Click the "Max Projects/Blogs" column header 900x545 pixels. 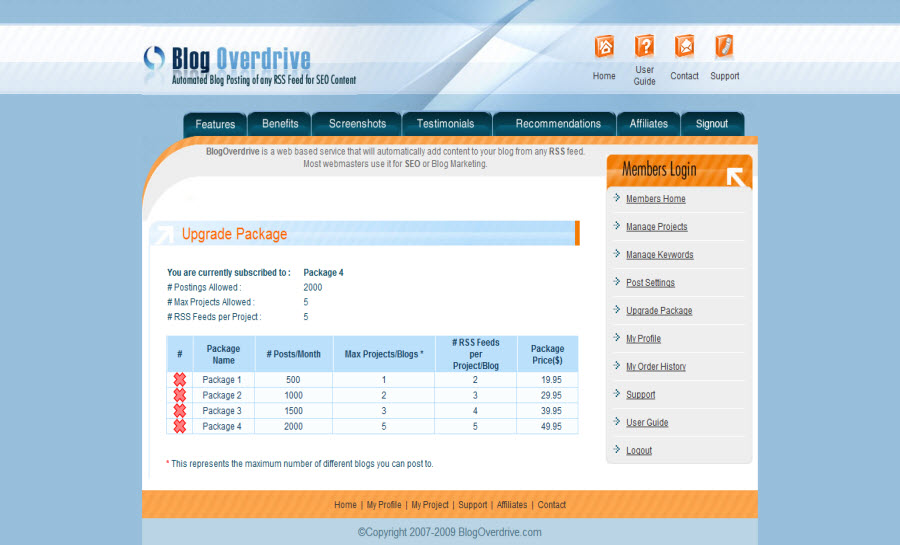(x=383, y=354)
